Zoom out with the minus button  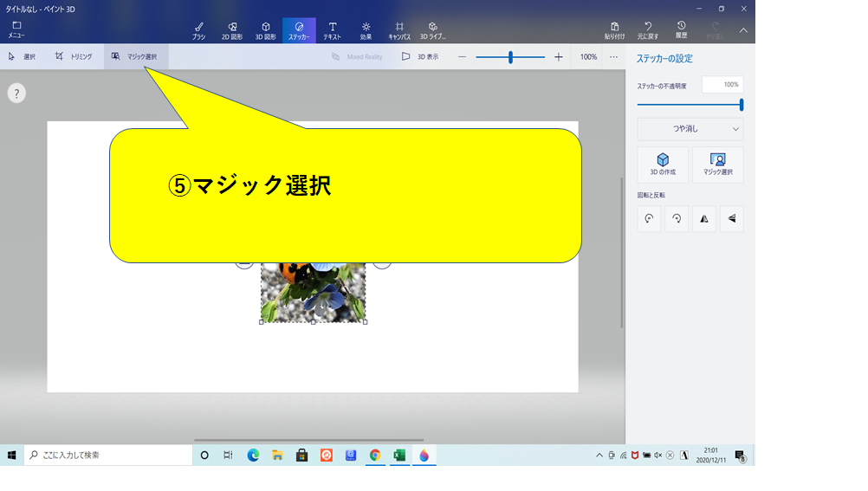click(462, 57)
